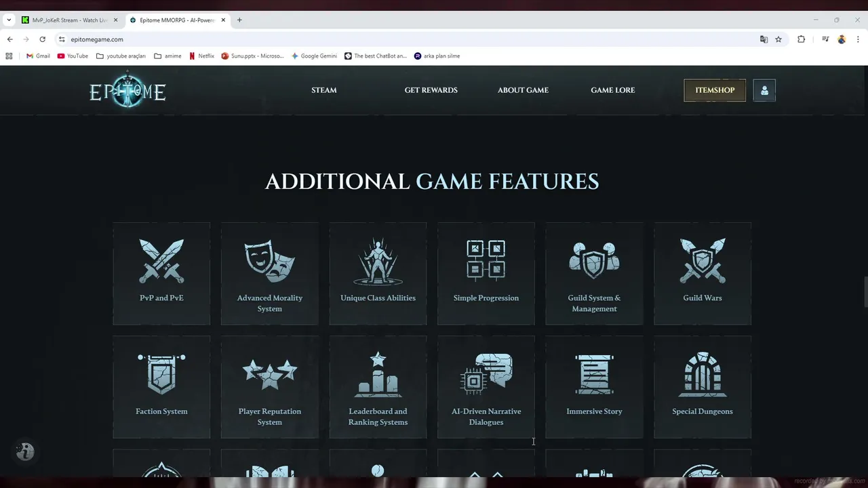Click the Unique Class Abilities label

(378, 298)
